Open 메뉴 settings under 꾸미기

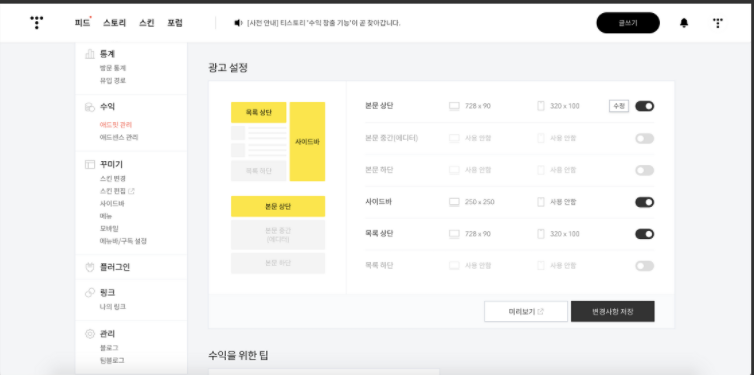[x=106, y=216]
